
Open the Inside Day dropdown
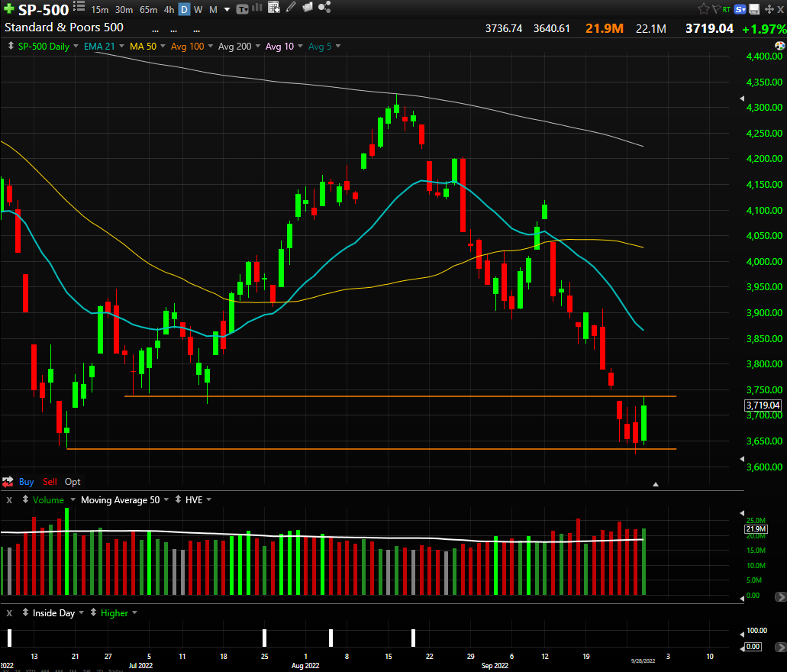coord(82,612)
